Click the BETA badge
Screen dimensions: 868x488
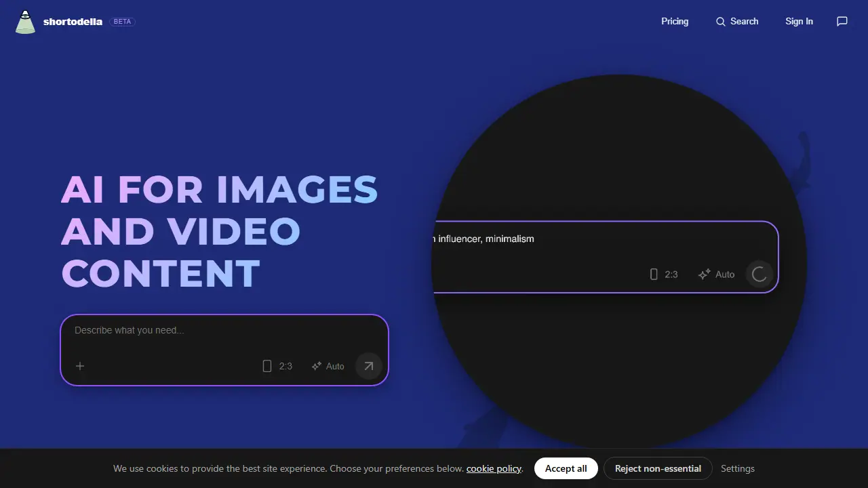(122, 22)
